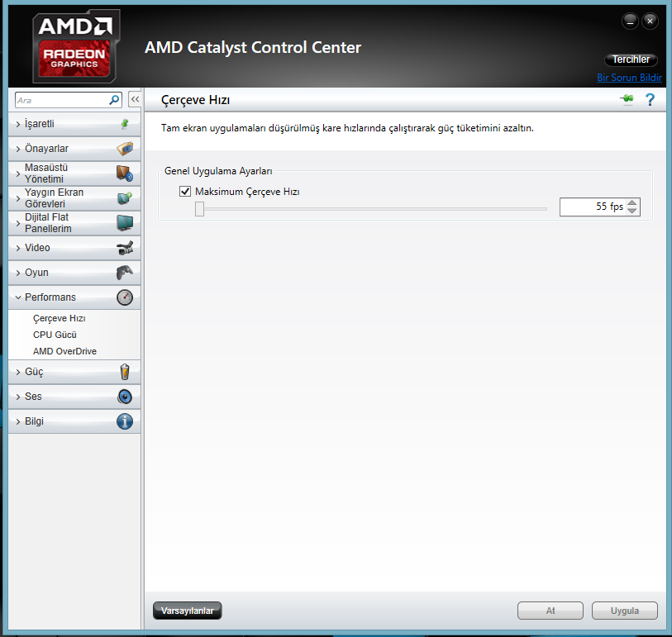
Task: Click the Önayarlar presets icon
Action: tap(125, 149)
